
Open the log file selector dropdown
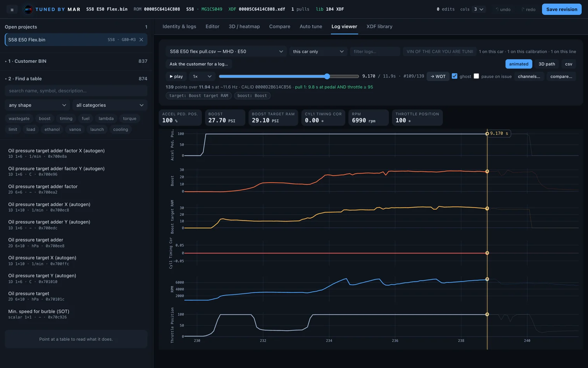pyautogui.click(x=226, y=51)
